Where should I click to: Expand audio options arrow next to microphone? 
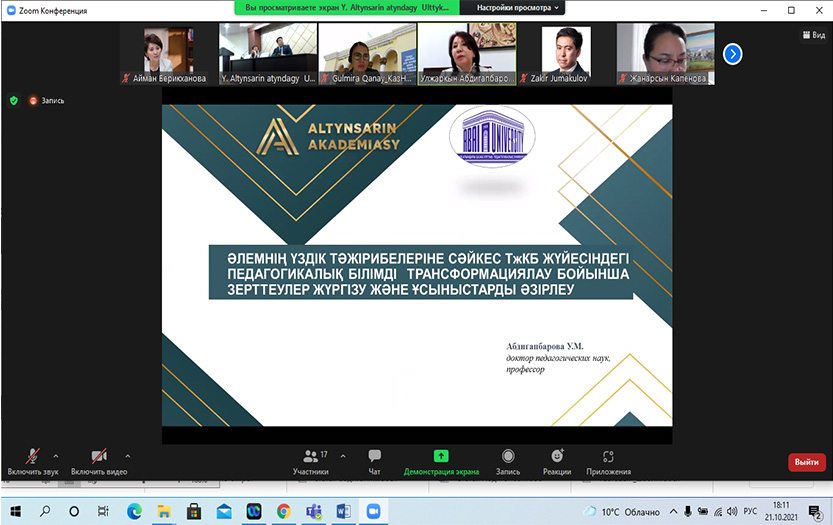coord(55,455)
